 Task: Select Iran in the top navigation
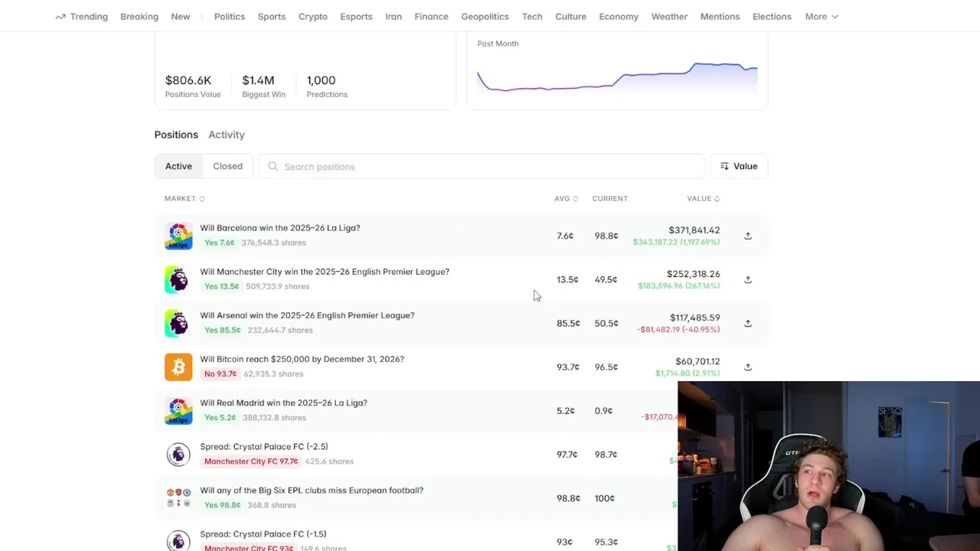[394, 16]
